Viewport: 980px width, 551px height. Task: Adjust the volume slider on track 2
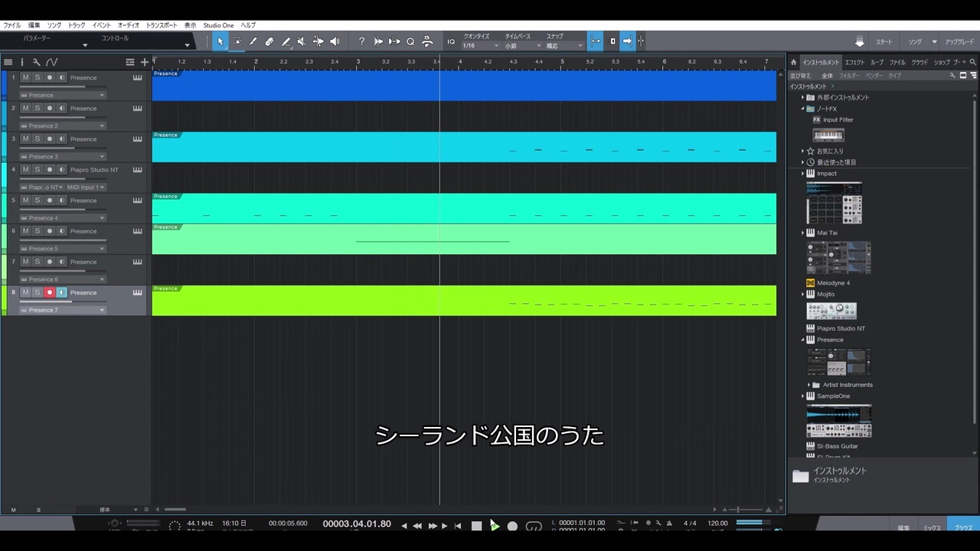click(x=63, y=117)
